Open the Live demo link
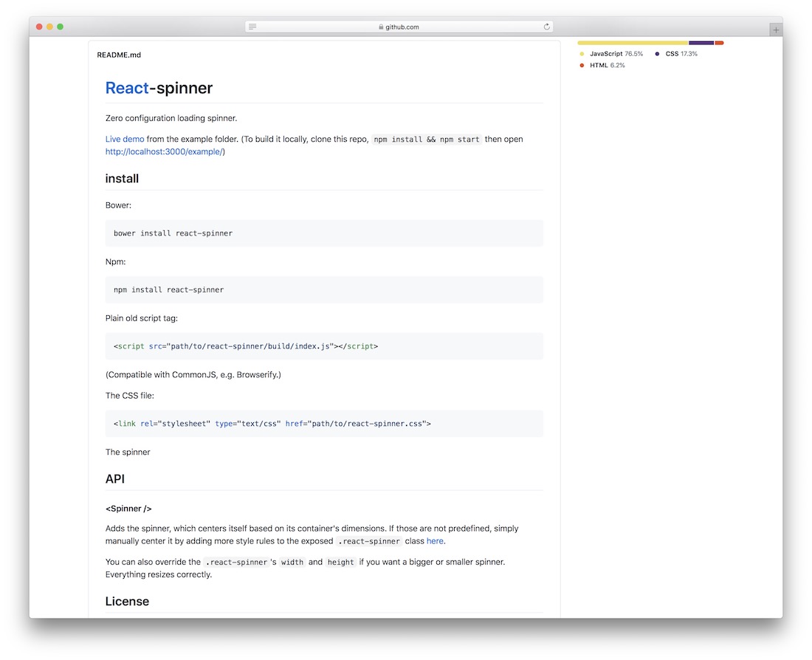The width and height of the screenshot is (812, 660). (125, 139)
